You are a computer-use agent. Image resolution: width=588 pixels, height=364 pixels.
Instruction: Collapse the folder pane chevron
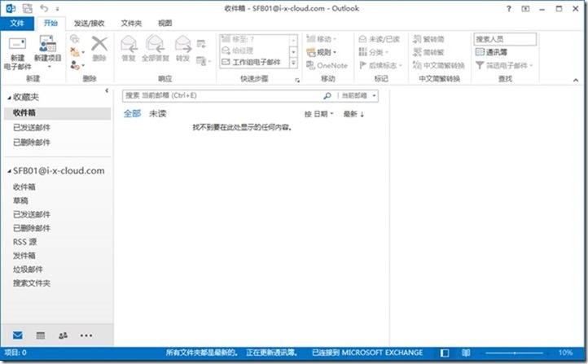coord(107,90)
